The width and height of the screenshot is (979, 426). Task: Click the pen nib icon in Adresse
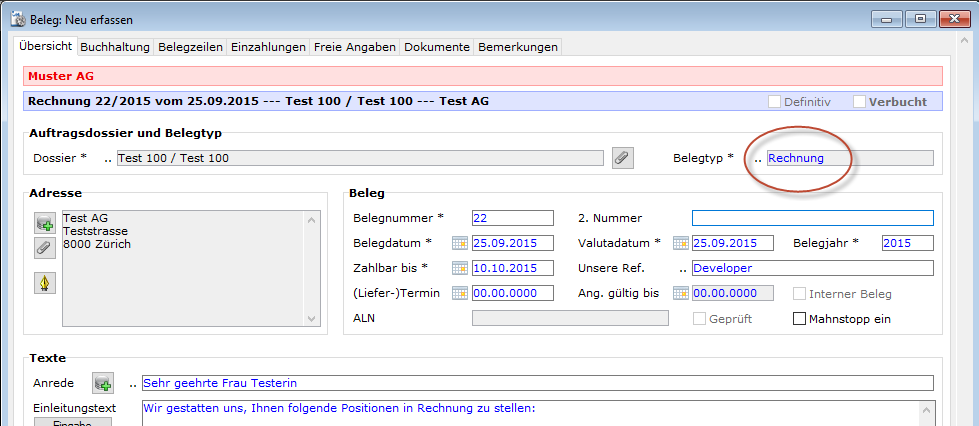point(44,282)
